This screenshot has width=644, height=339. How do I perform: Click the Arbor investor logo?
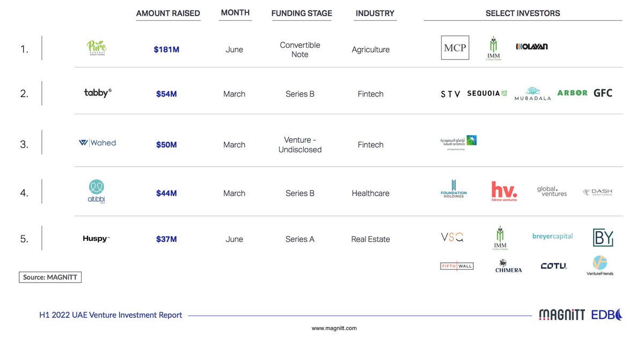[x=572, y=93]
